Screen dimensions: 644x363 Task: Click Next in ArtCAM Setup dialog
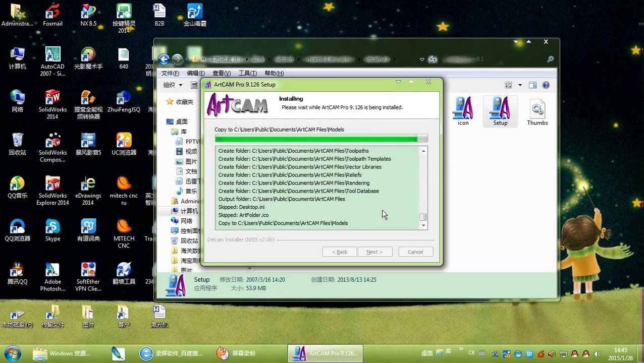tap(374, 252)
